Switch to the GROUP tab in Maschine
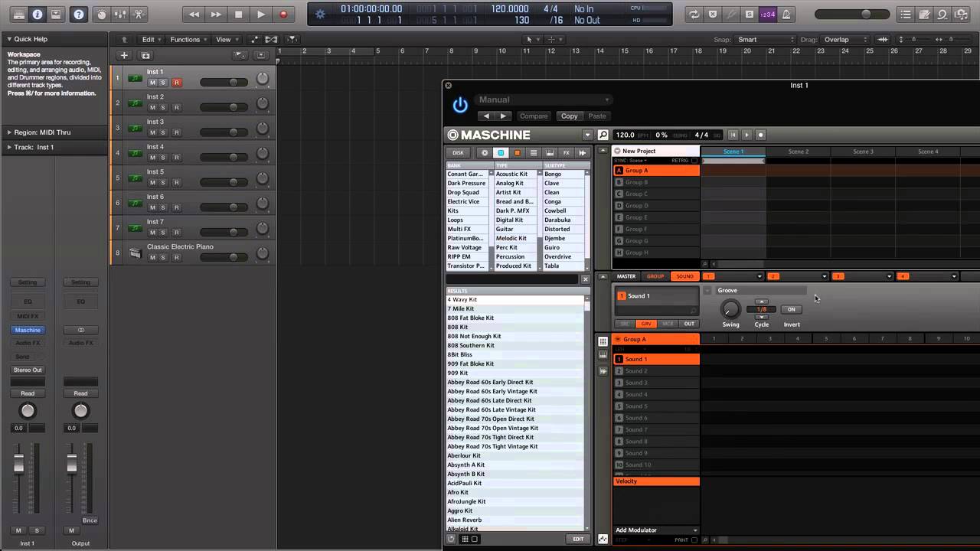The width and height of the screenshot is (980, 551). pos(655,276)
